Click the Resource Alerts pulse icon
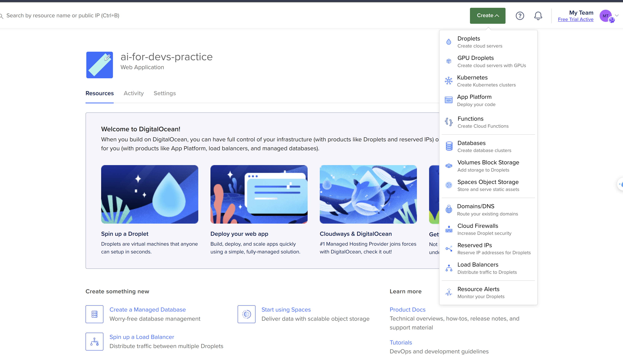The image size is (623, 364). 449,292
